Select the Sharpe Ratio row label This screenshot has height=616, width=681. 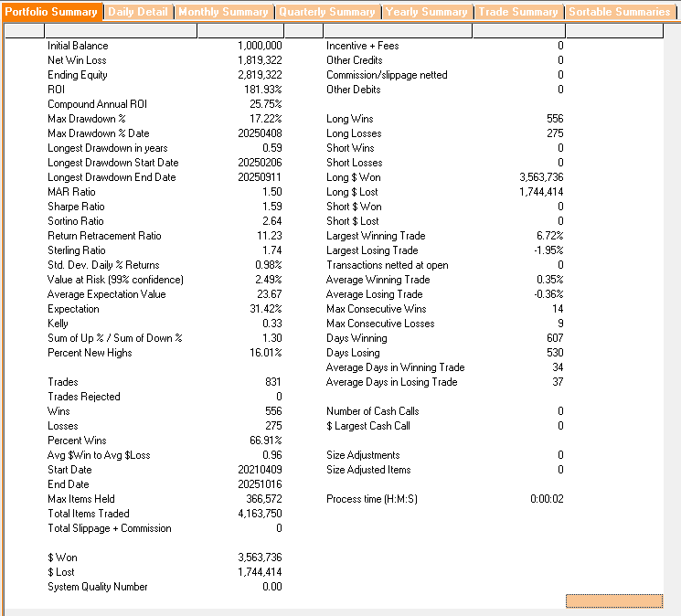point(76,207)
